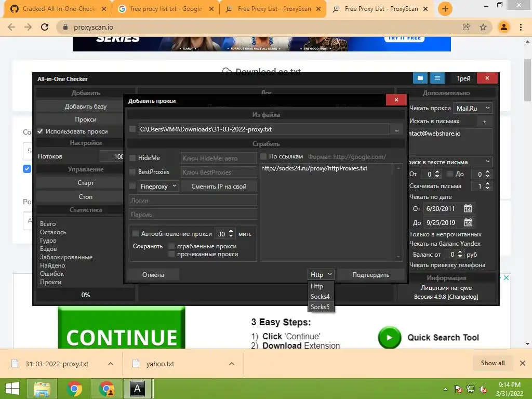Adjust the Баланс от stepper
The height and width of the screenshot is (399, 532).
(460, 254)
